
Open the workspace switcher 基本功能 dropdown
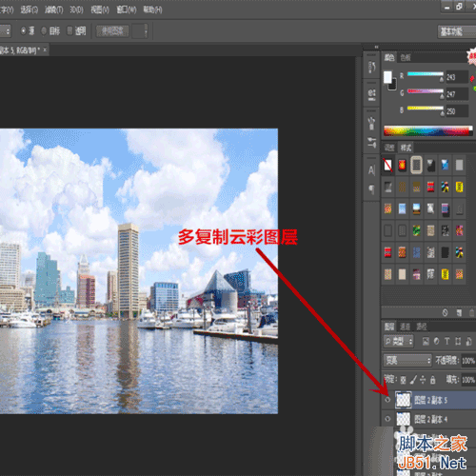[456, 31]
